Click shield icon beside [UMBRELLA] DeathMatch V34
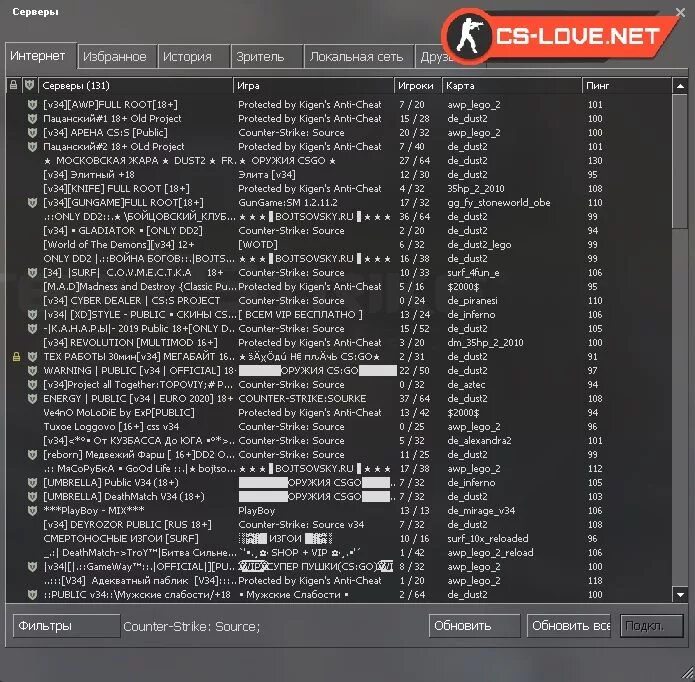Screen dimensions: 695x682 click(x=32, y=497)
